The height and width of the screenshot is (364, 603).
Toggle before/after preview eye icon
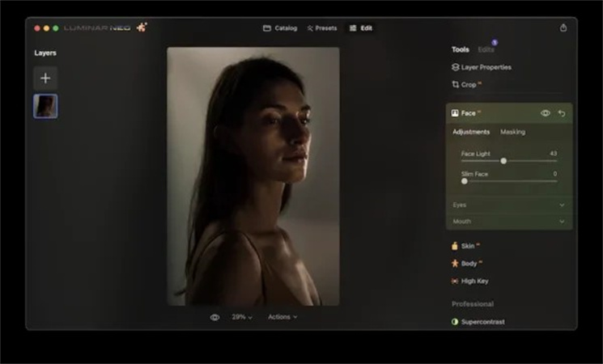coord(214,317)
